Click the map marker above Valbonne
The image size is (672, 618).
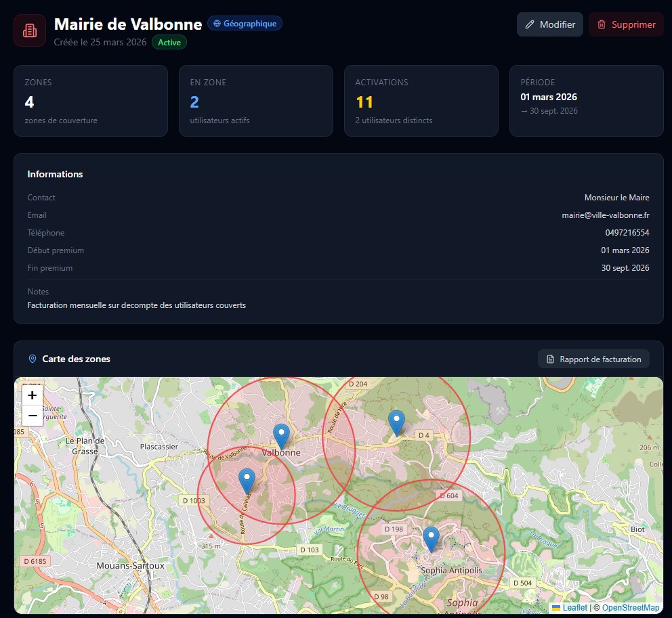[281, 435]
